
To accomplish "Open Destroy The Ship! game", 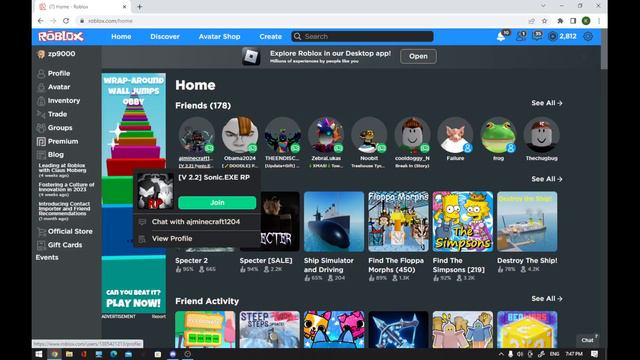I will 527,222.
